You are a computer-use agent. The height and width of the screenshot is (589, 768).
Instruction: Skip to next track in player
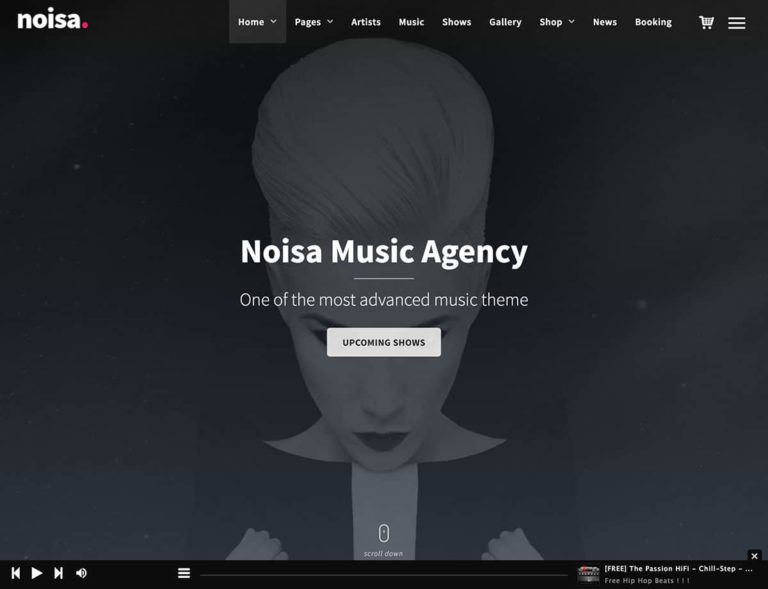pyautogui.click(x=58, y=573)
